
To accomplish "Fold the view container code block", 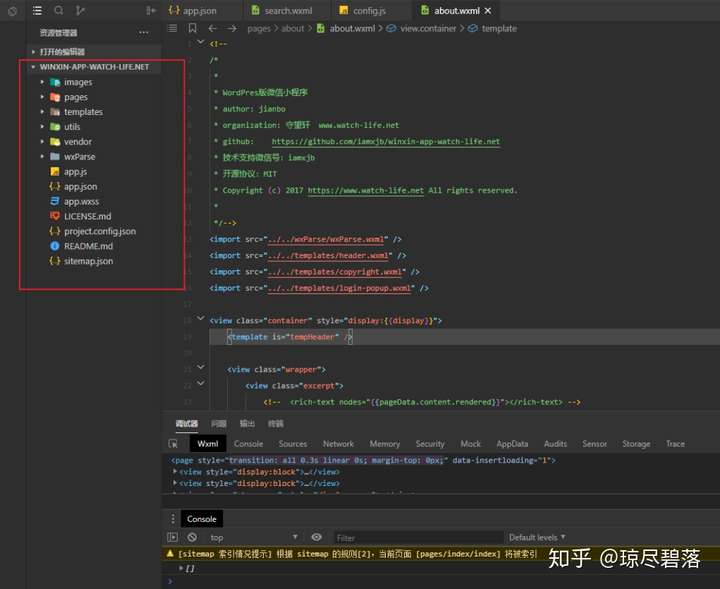I will pos(201,318).
